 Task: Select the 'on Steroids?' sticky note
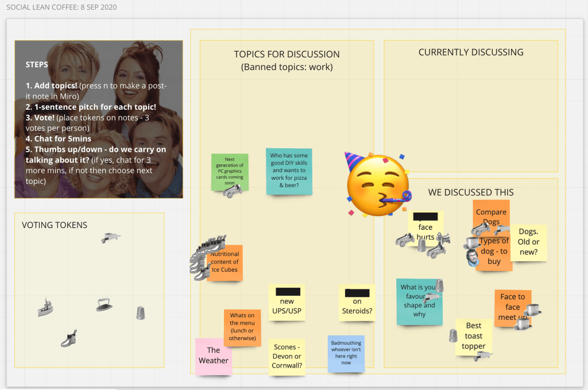[357, 303]
